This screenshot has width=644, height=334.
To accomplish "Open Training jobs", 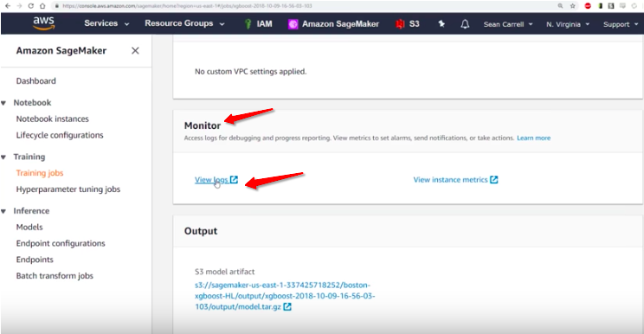I will point(40,173).
